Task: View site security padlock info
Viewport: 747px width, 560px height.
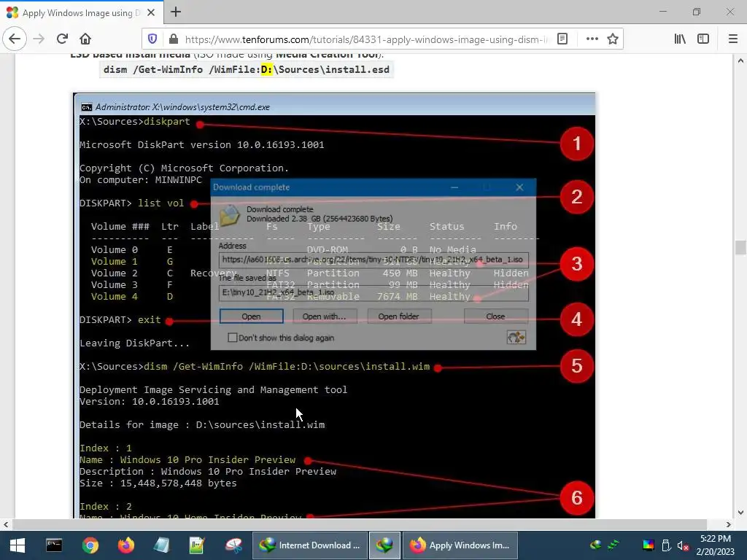Action: click(174, 39)
